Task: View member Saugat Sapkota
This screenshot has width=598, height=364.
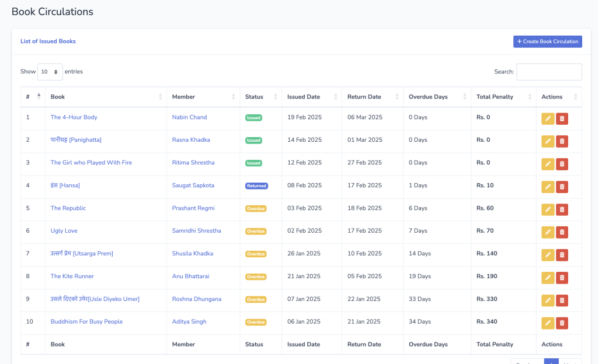Action: pos(193,185)
